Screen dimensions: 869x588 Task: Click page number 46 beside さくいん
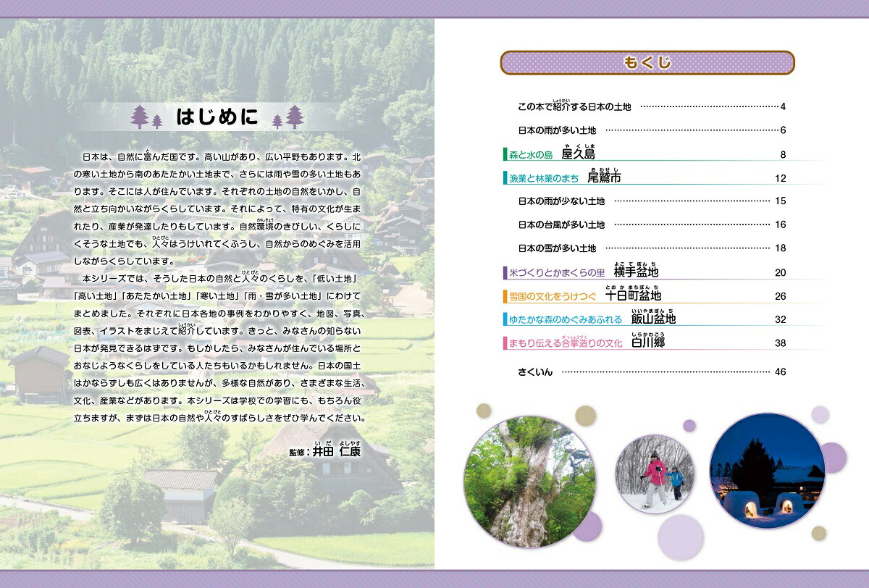(x=780, y=372)
